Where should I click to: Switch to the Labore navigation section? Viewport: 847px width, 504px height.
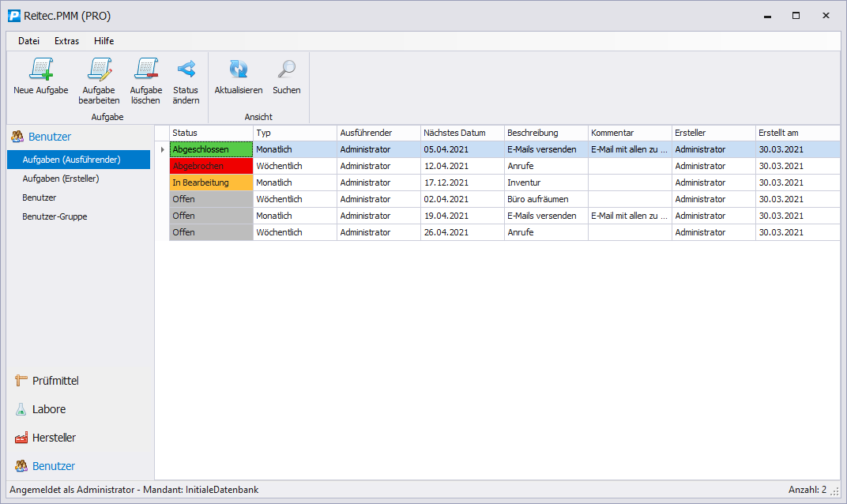point(48,409)
